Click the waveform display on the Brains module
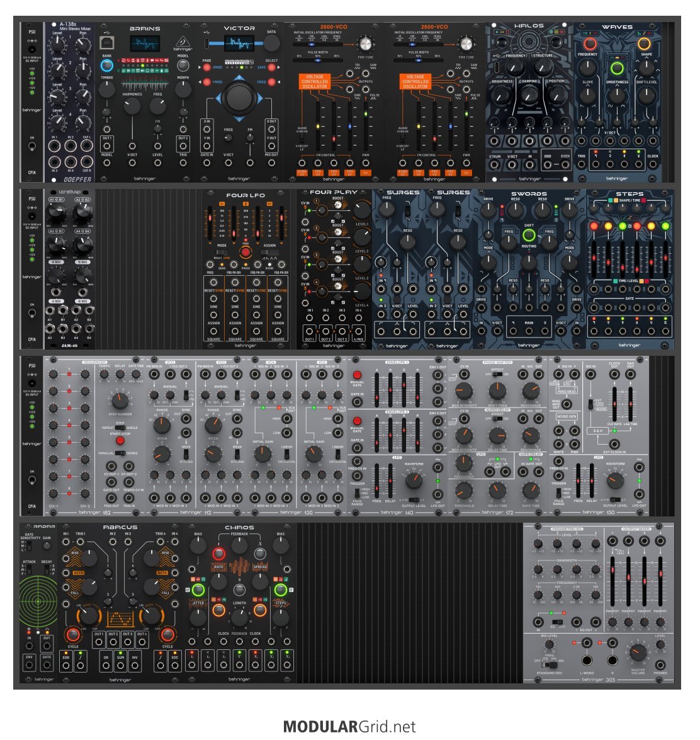 [x=145, y=44]
